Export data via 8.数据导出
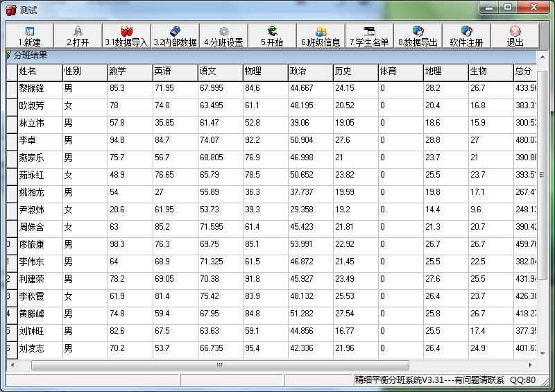 (x=418, y=36)
